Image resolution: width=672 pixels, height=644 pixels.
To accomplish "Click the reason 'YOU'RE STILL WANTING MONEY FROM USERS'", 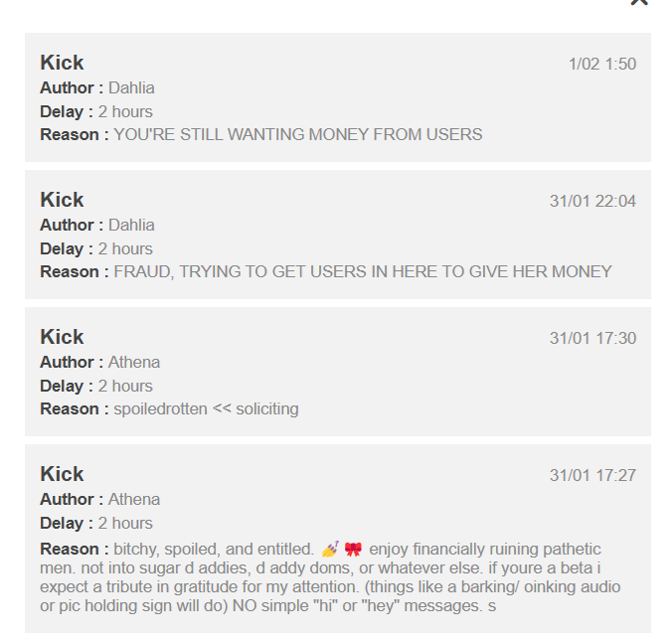I will click(298, 134).
